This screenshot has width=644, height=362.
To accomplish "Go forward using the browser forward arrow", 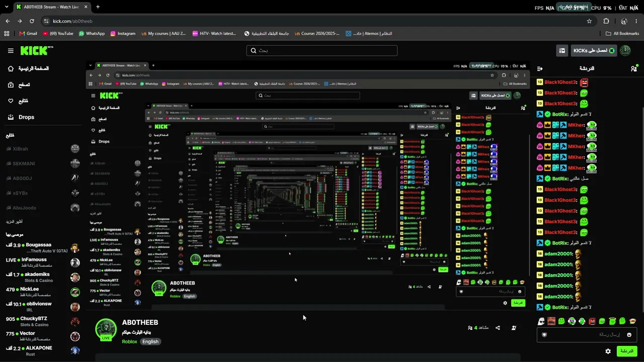I will (20, 21).
